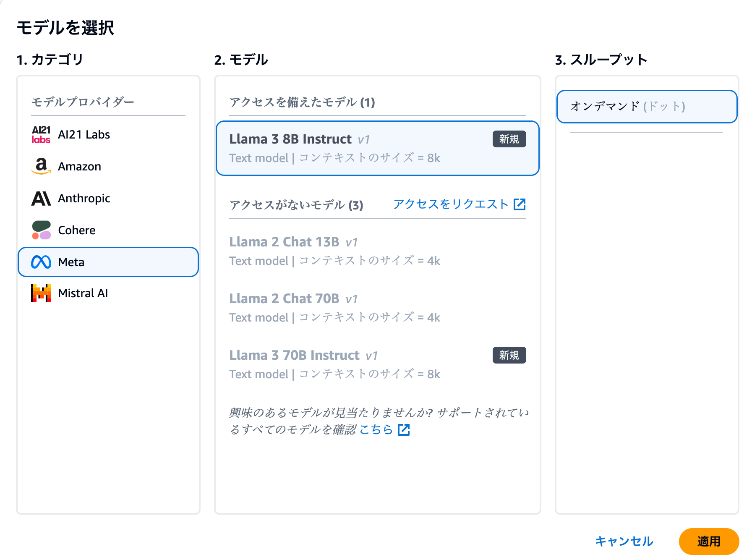The width and height of the screenshot is (752, 560).
Task: Select Llama 3 8B Instruct model
Action: pos(377,148)
